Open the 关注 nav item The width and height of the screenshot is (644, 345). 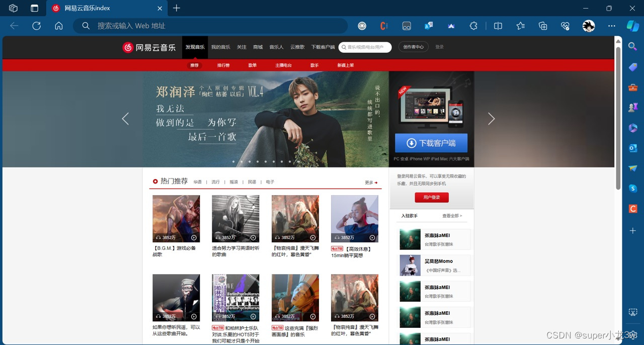pyautogui.click(x=242, y=47)
